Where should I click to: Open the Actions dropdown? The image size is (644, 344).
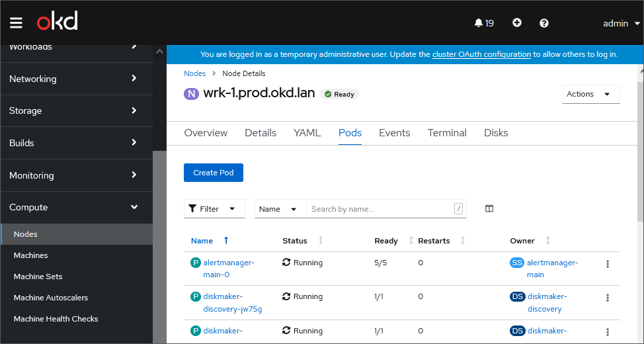[590, 94]
